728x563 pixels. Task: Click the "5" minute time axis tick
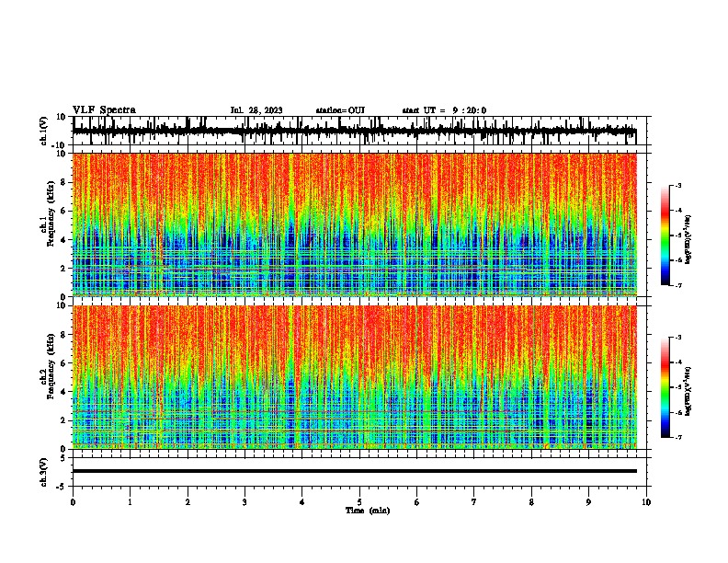point(359,502)
